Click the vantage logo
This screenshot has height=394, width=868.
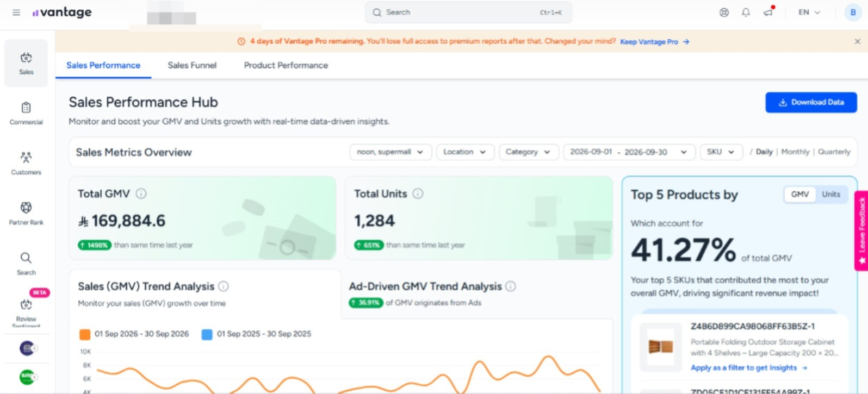coord(62,12)
